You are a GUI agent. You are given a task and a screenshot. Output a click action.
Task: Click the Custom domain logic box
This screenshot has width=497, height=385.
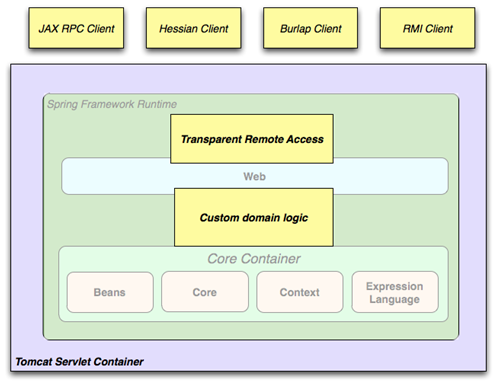[x=254, y=217]
